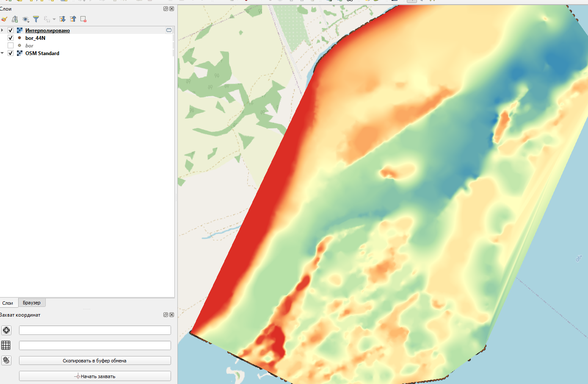Toggle mouse tracking icon in coordinate capture
Viewport: 588px width, 384px height.
point(6,360)
